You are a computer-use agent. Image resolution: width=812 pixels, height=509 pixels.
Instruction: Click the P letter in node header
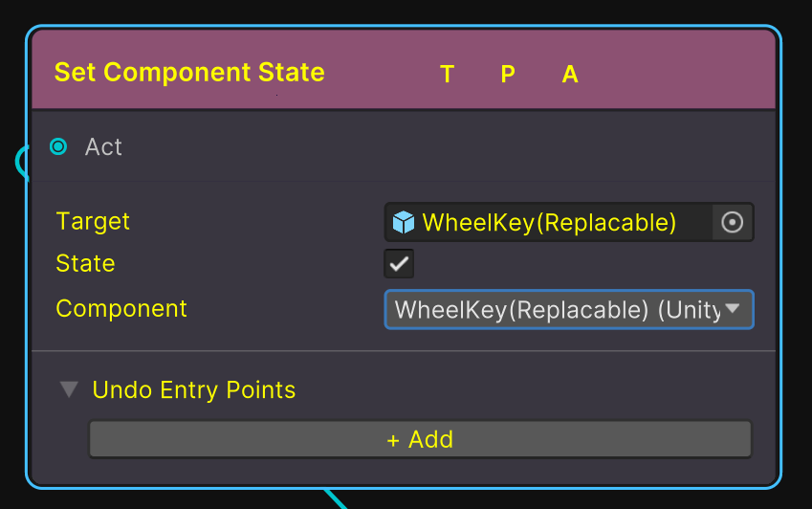pyautogui.click(x=508, y=75)
